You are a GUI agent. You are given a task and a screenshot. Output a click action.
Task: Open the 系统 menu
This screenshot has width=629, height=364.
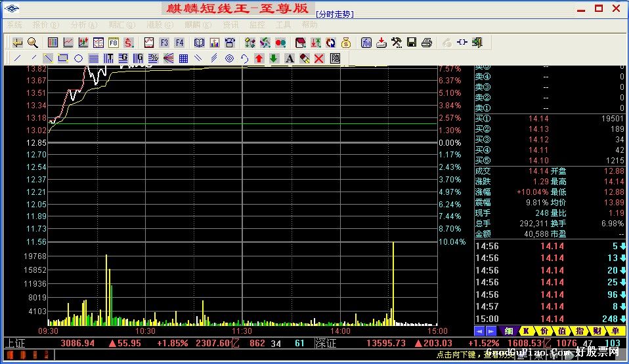point(14,25)
